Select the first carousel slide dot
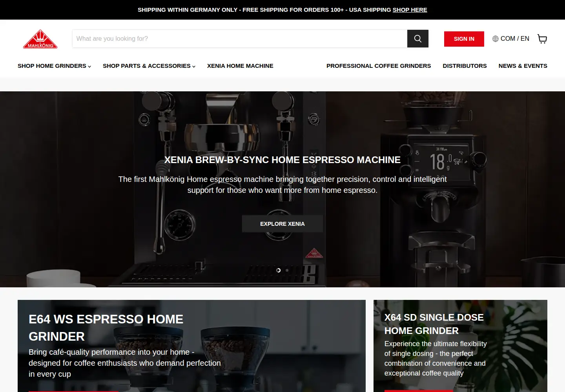 pyautogui.click(x=279, y=270)
